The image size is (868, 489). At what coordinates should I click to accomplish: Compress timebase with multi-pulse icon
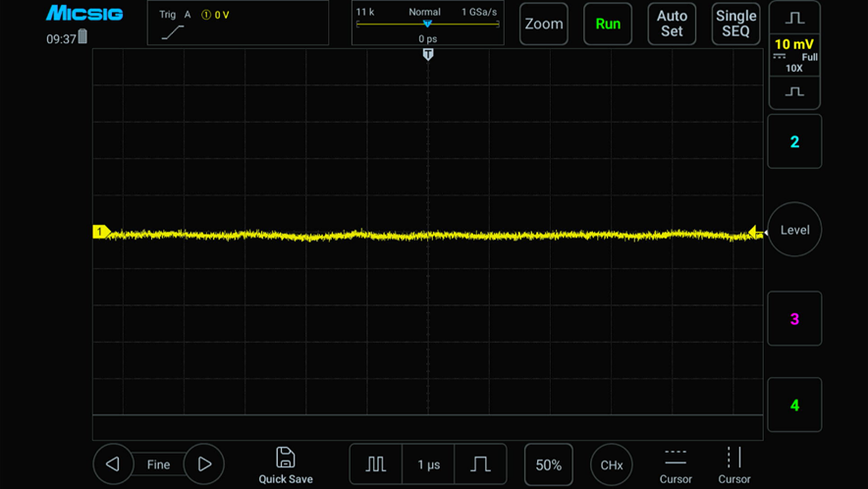coord(376,464)
